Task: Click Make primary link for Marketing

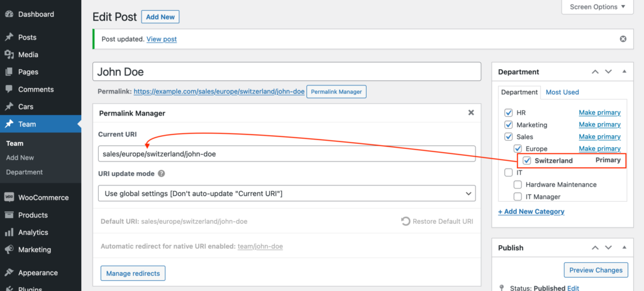Action: coord(599,124)
